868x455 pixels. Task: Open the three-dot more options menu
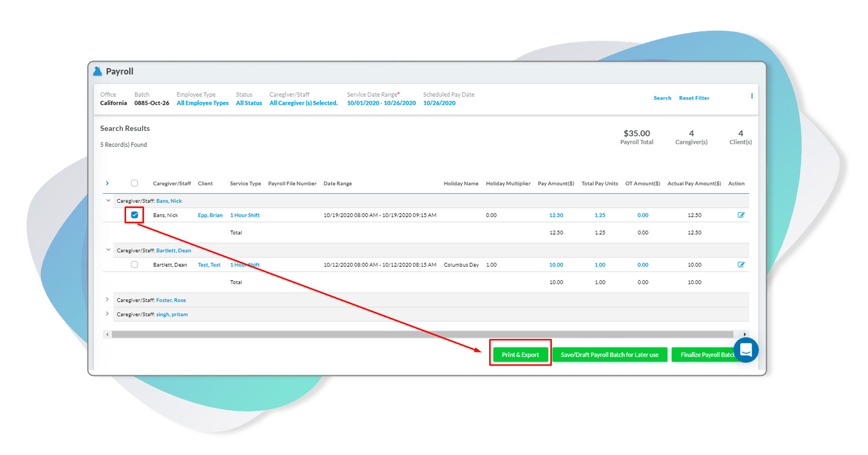[752, 96]
